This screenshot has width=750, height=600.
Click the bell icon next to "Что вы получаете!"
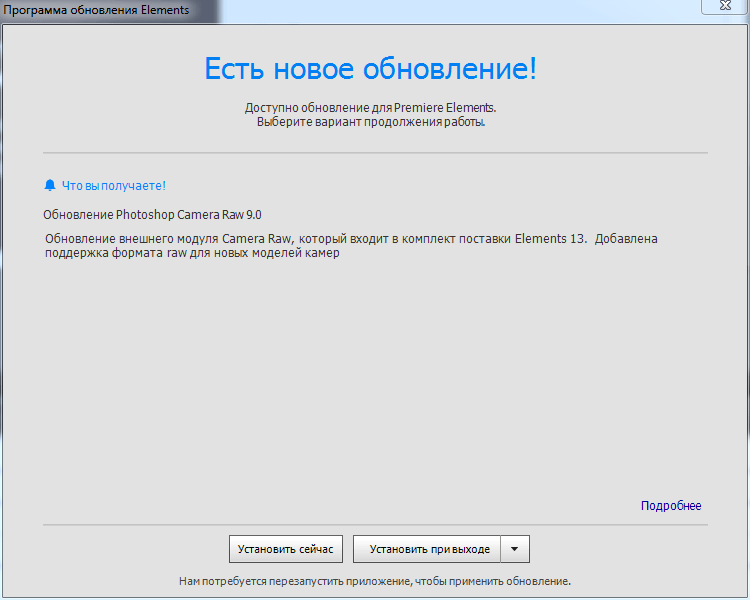pyautogui.click(x=50, y=185)
